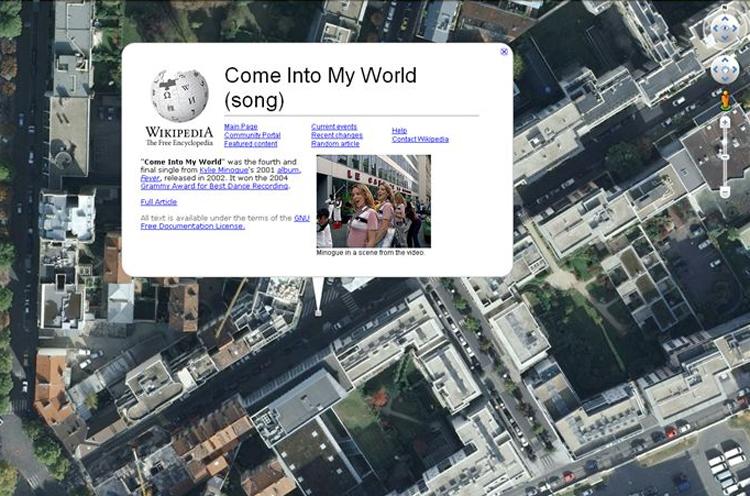
Task: Pan map left with Move joystick
Action: pos(716,69)
